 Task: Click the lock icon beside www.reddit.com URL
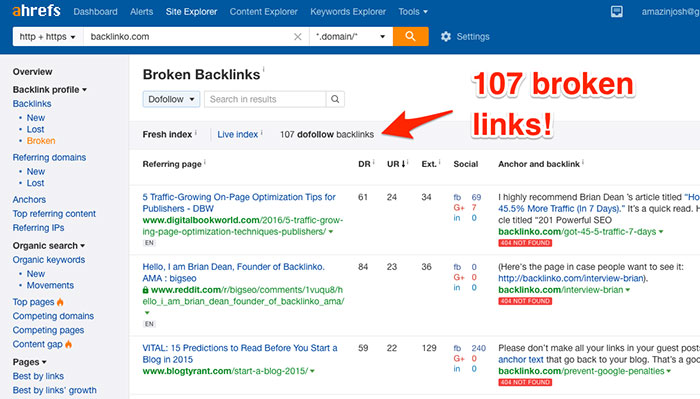[146, 290]
